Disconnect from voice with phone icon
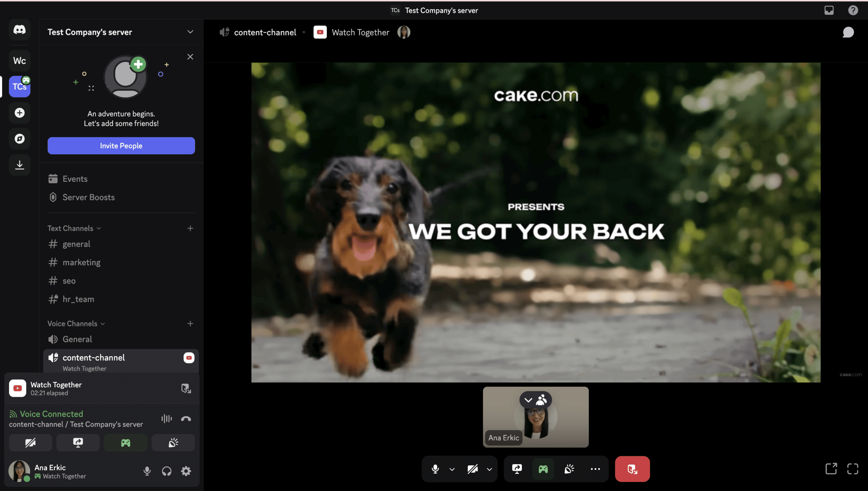Viewport: 868px width, 491px height. click(x=186, y=419)
